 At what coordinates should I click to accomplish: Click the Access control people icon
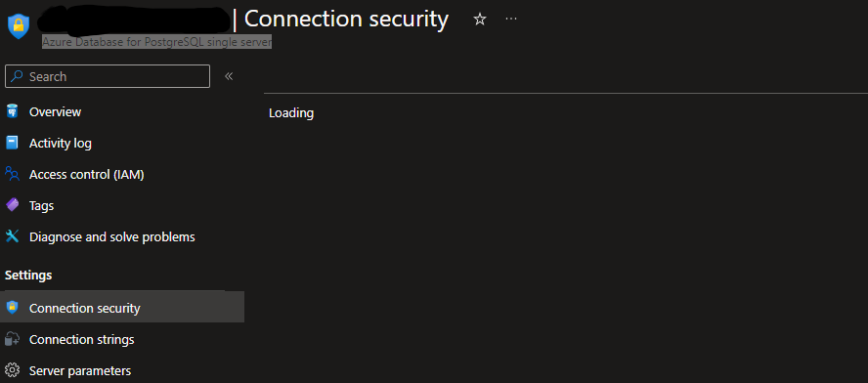pos(12,174)
